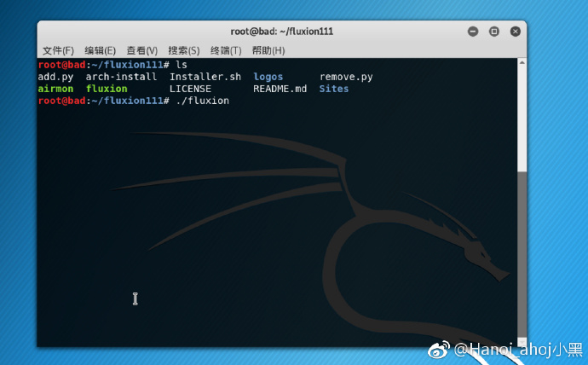Click the window title root@bad: ~/fluxion111

[281, 32]
